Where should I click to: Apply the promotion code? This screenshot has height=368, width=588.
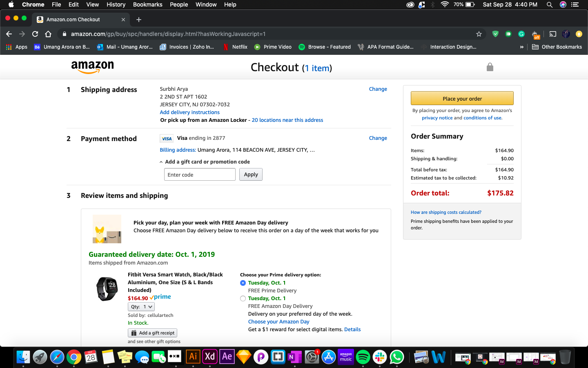[x=251, y=175]
